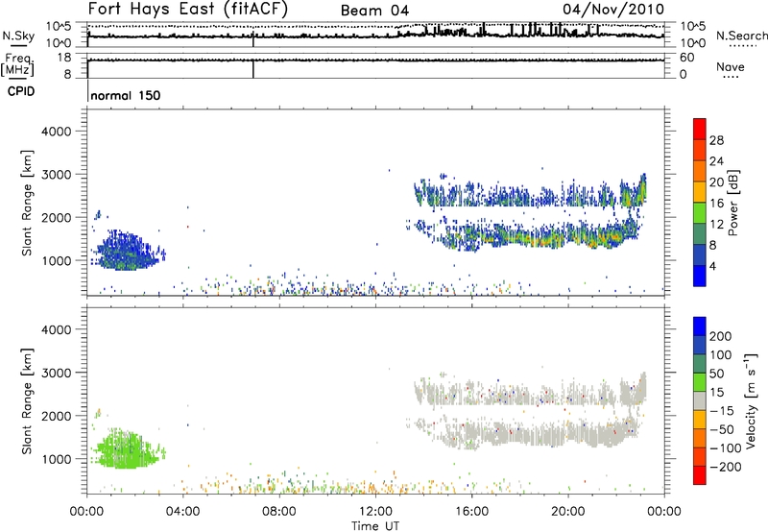Pick the light green 12-16 dB power segment
Screen dimensions: 768x532
point(700,213)
